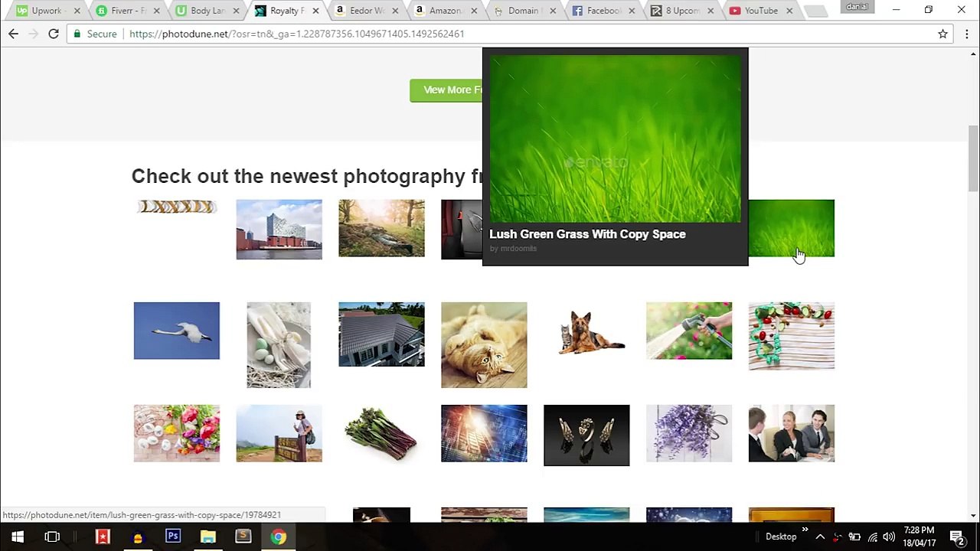Open the orange cat lying down thumbnail

pos(484,344)
